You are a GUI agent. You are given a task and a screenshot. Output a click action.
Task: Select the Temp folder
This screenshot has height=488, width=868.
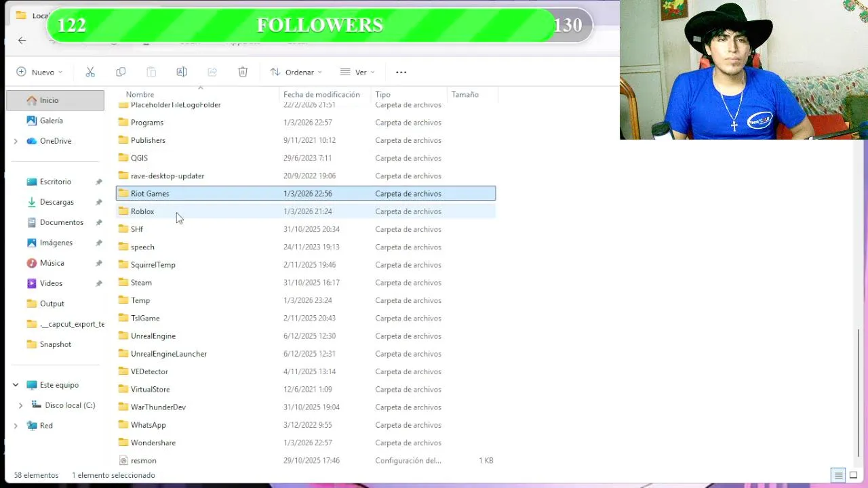306,300
